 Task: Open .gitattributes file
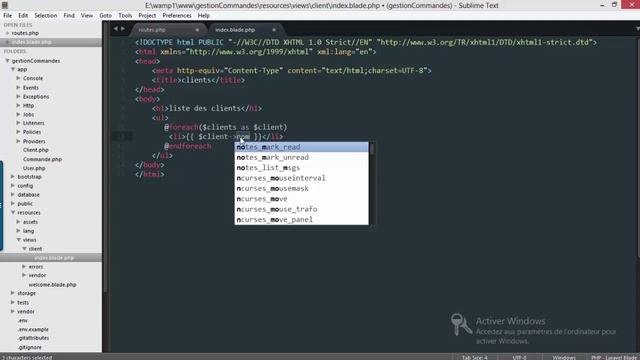point(33,338)
